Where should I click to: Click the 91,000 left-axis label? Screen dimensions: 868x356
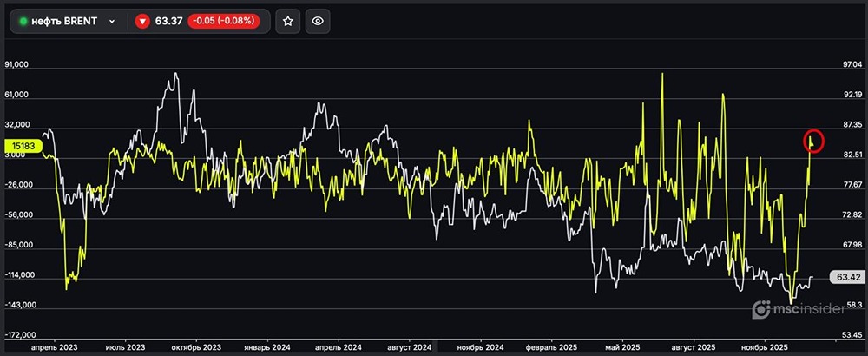click(x=16, y=65)
